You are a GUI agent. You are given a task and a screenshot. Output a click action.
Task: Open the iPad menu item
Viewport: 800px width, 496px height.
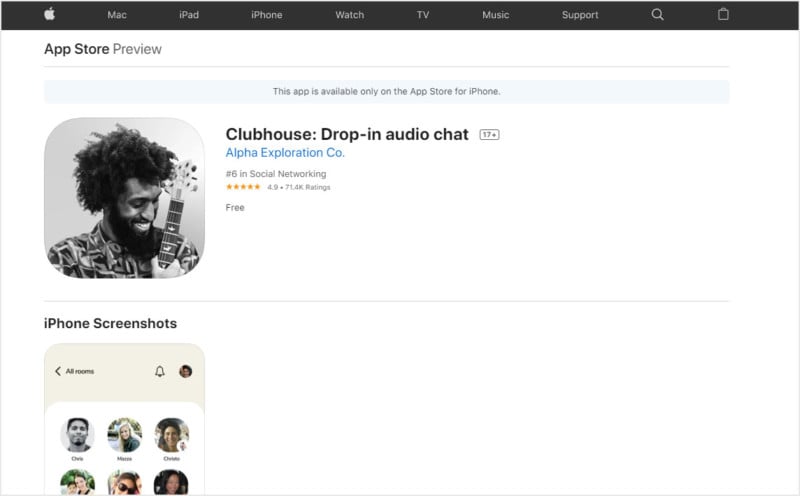coord(189,15)
